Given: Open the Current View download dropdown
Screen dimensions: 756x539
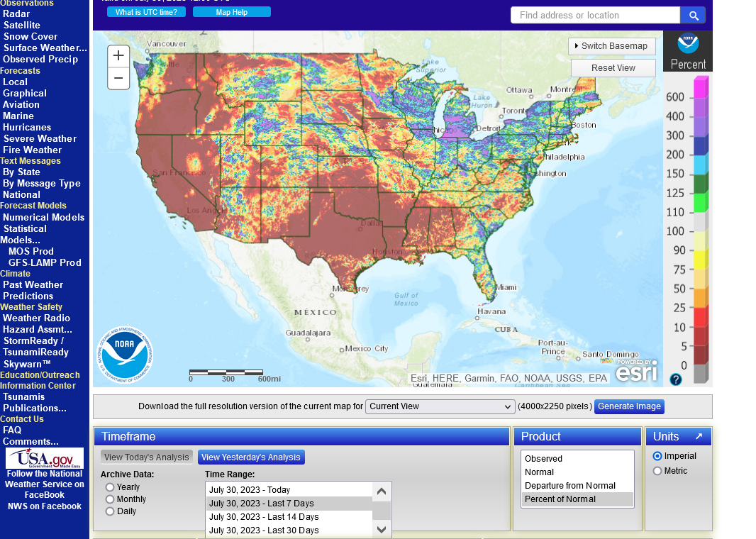Looking at the screenshot, I should (x=440, y=406).
